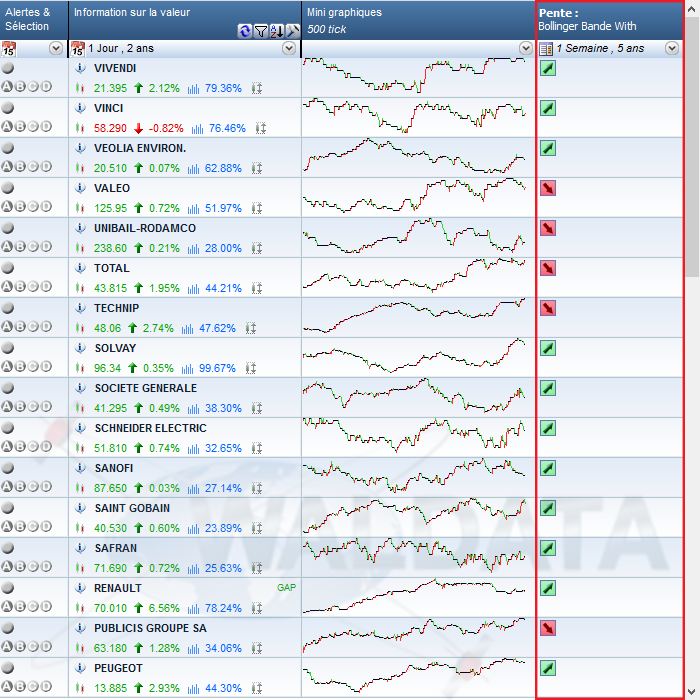Click VINCI price 58.290
700x700 pixels.
coord(110,128)
